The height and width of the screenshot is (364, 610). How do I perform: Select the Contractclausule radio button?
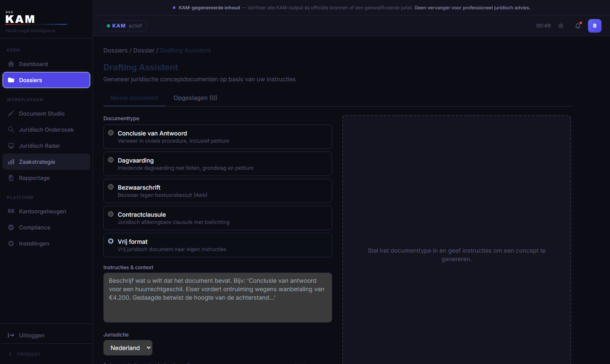point(111,214)
